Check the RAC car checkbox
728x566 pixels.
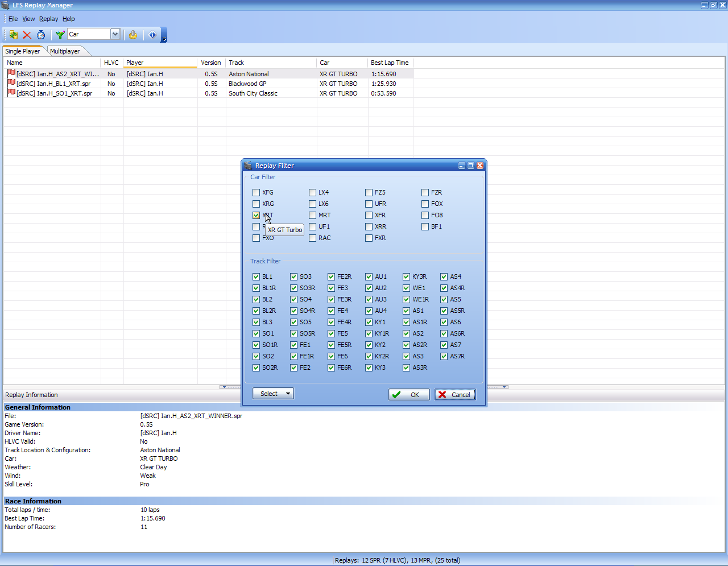click(x=312, y=238)
